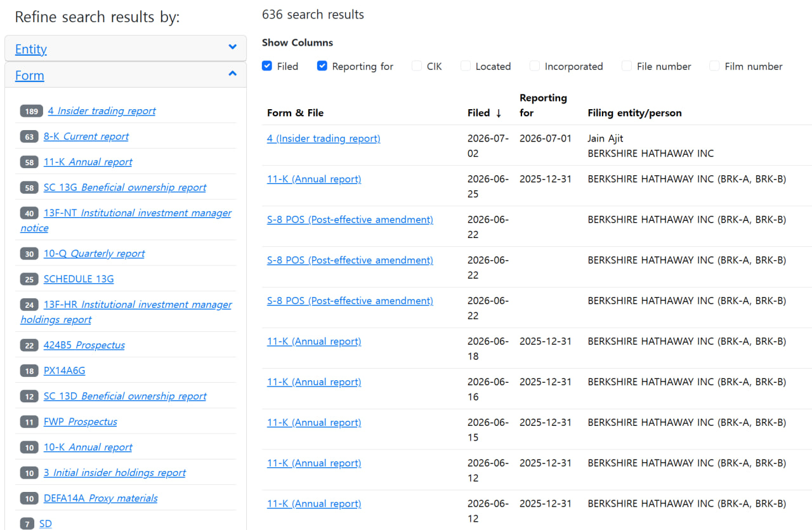
Task: Click the sort arrow beside Filed header
Action: click(499, 113)
